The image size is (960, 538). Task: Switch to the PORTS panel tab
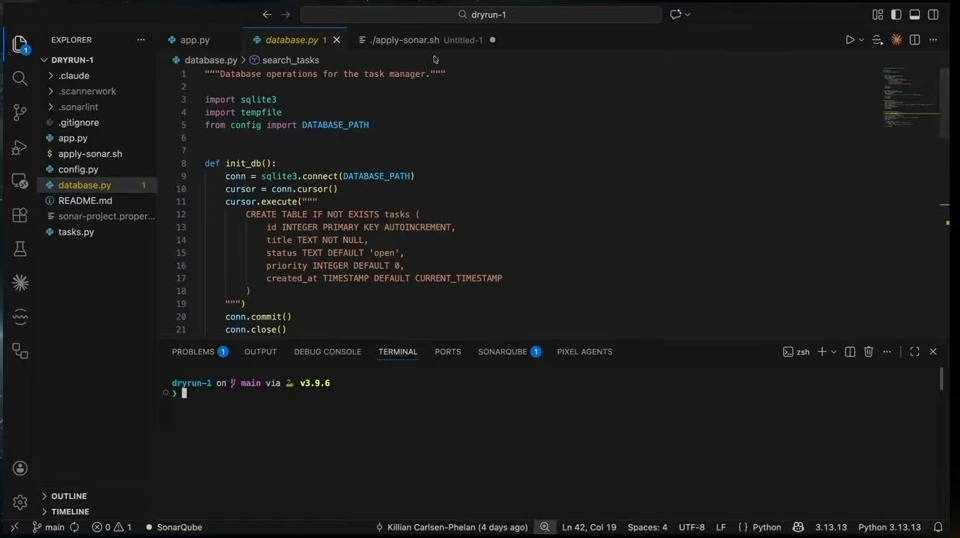pyautogui.click(x=448, y=352)
